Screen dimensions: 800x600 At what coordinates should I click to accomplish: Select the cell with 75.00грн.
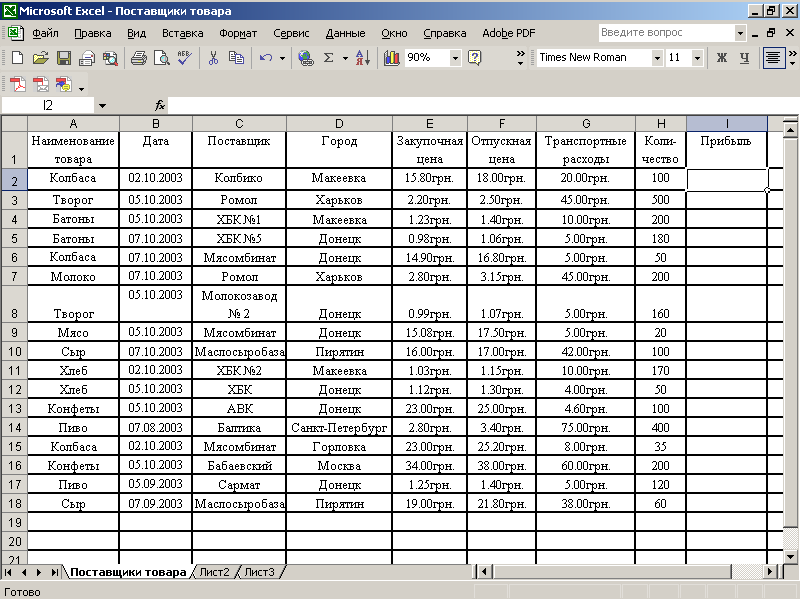click(586, 428)
